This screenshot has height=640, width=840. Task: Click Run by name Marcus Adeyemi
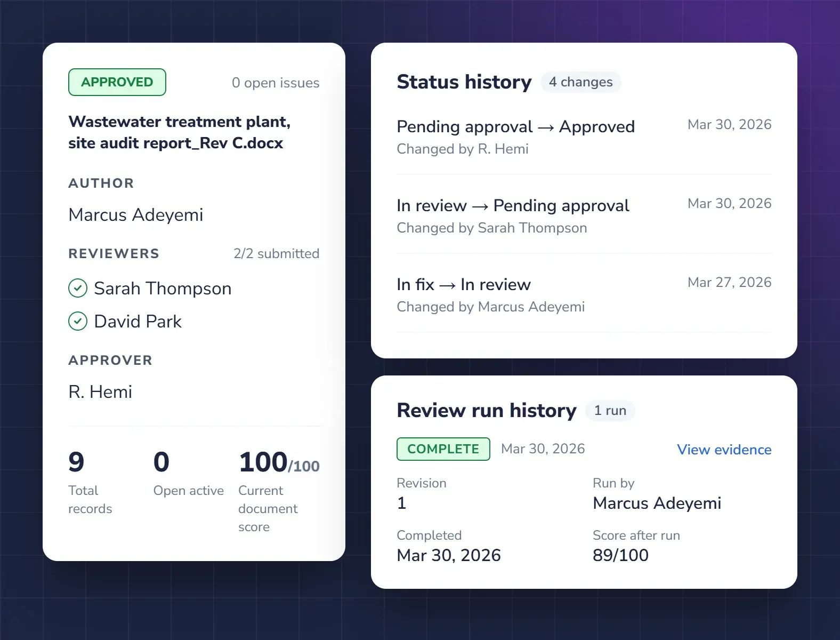pyautogui.click(x=657, y=503)
